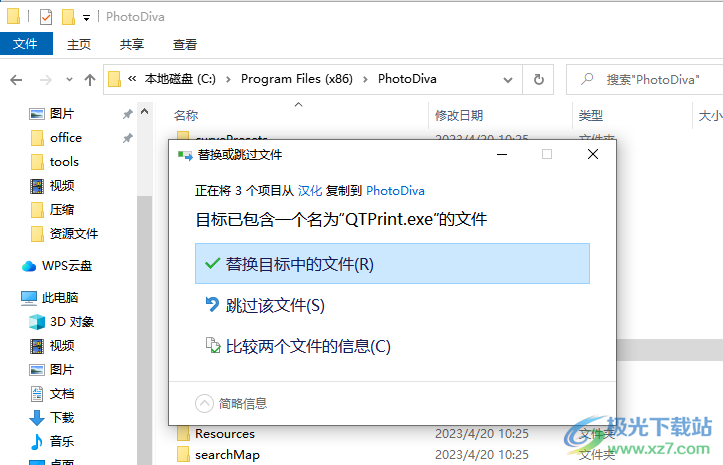Click the forward navigation arrow
Screen dimensions: 723x465
pyautogui.click(x=45, y=80)
